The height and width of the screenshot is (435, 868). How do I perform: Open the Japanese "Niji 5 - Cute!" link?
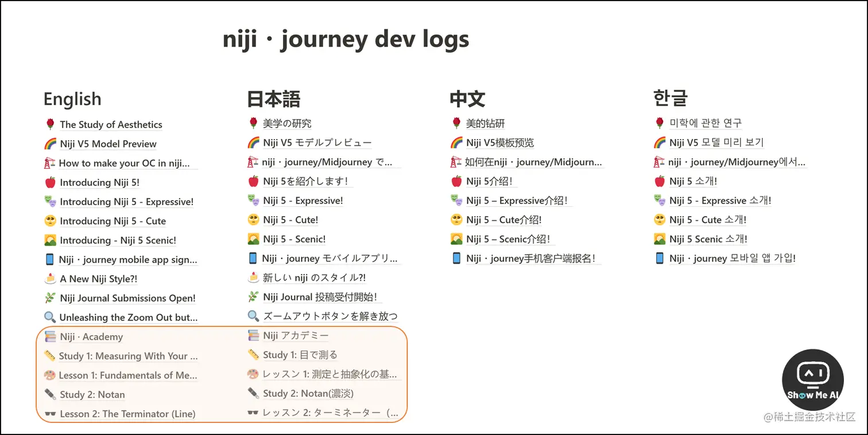290,220
